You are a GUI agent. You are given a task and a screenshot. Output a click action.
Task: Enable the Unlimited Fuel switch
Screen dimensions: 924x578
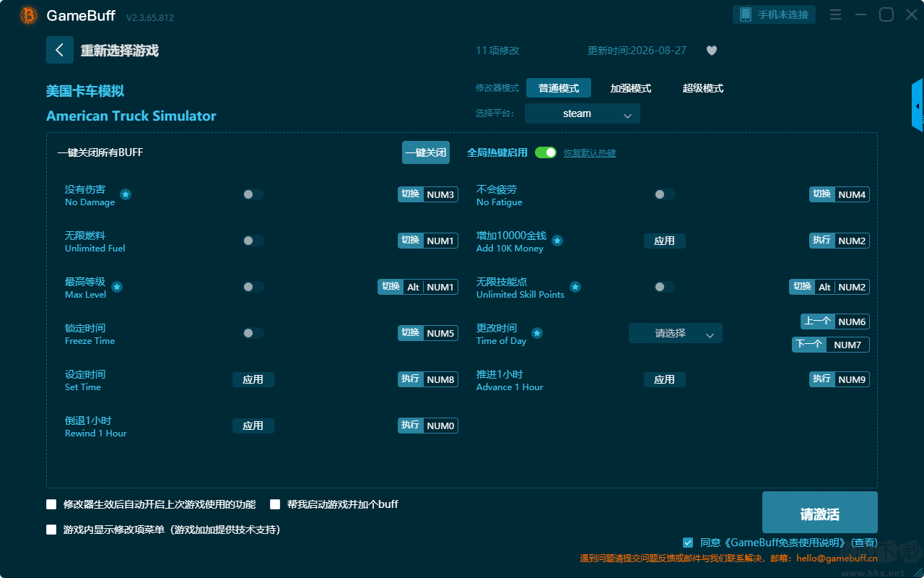pyautogui.click(x=253, y=241)
